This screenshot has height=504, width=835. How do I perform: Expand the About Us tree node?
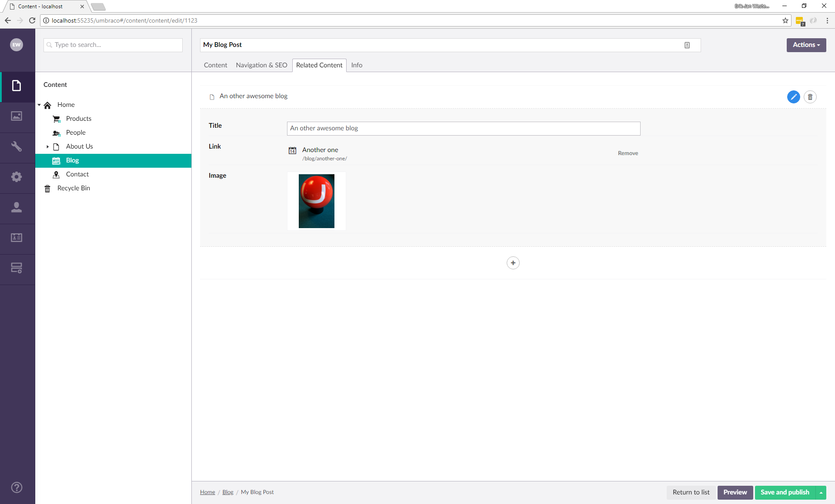coord(47,147)
